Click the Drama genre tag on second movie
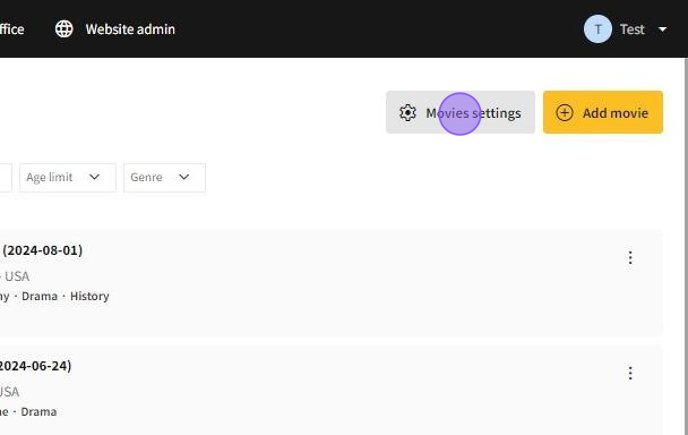Image resolution: width=688 pixels, height=435 pixels. [39, 411]
